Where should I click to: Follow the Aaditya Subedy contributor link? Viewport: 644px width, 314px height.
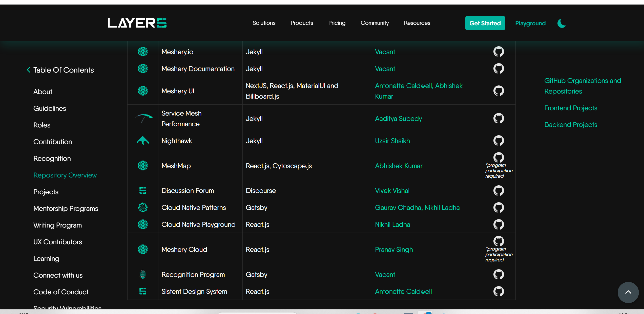(x=398, y=118)
